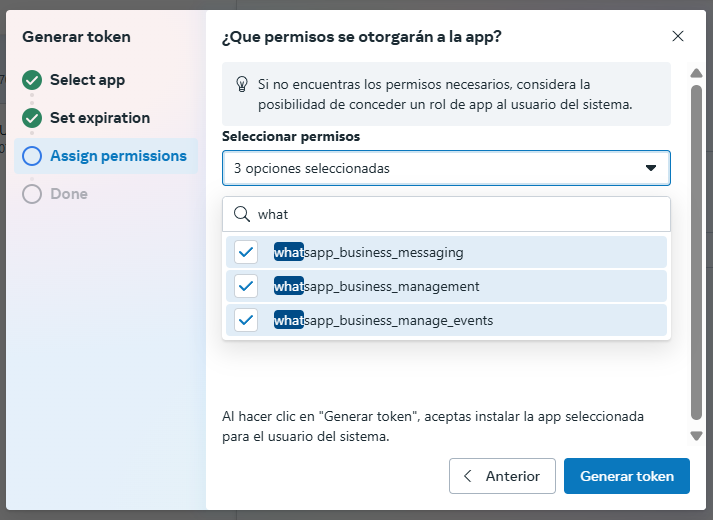Click the vertical scrollbar thumb
713x520 pixels.
coord(696,252)
